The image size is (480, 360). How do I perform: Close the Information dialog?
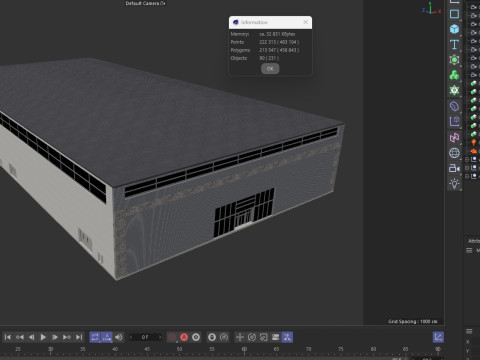(306, 22)
